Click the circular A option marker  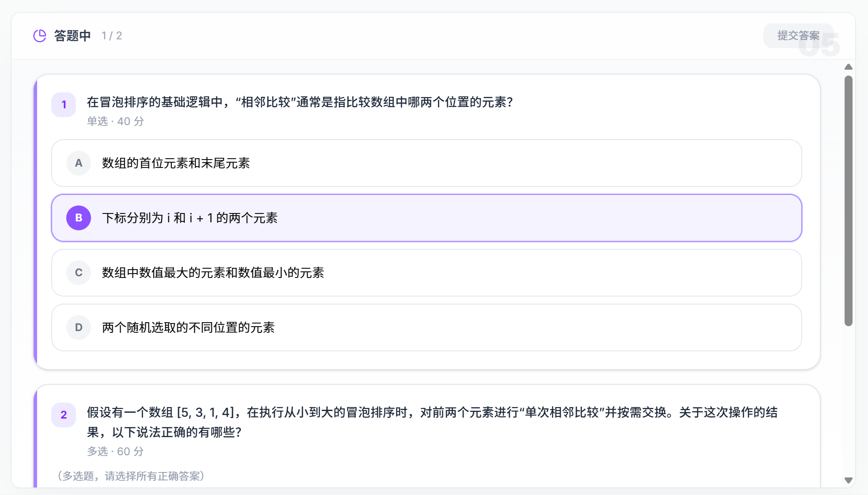click(x=78, y=163)
